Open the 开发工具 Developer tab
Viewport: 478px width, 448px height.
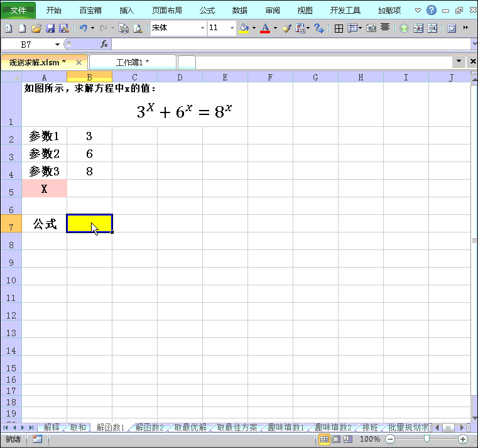coord(345,11)
